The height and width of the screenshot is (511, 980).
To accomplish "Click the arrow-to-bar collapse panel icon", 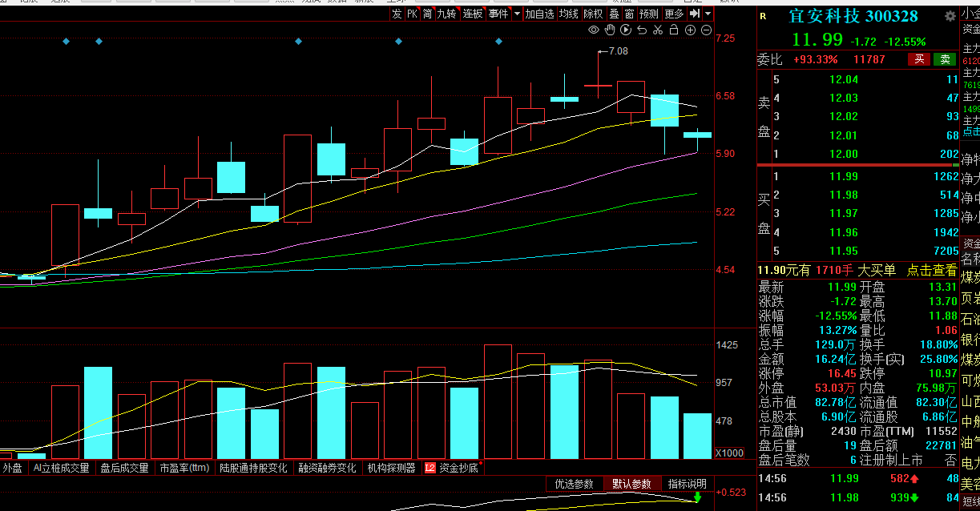I will 695,14.
